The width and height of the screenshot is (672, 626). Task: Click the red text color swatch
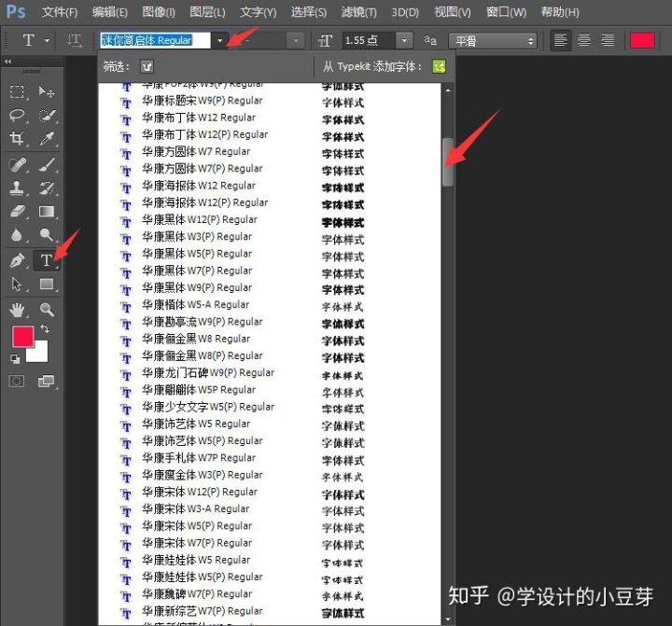click(642, 41)
